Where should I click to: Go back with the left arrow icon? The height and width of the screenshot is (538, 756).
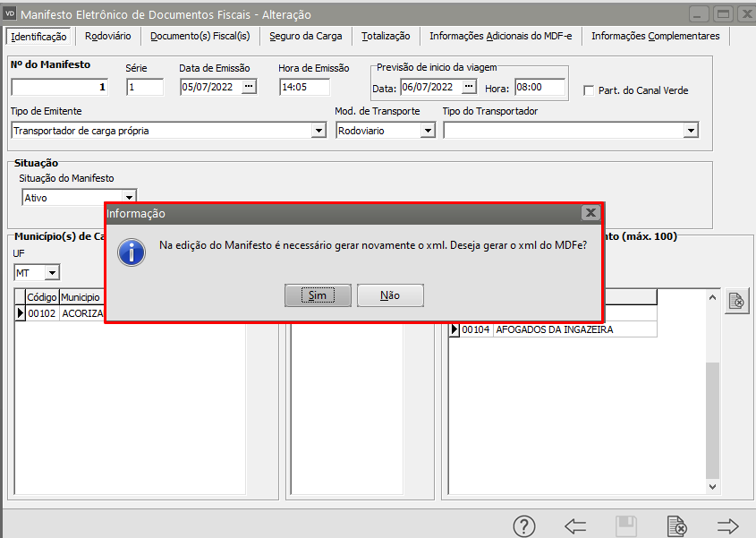pos(575,526)
